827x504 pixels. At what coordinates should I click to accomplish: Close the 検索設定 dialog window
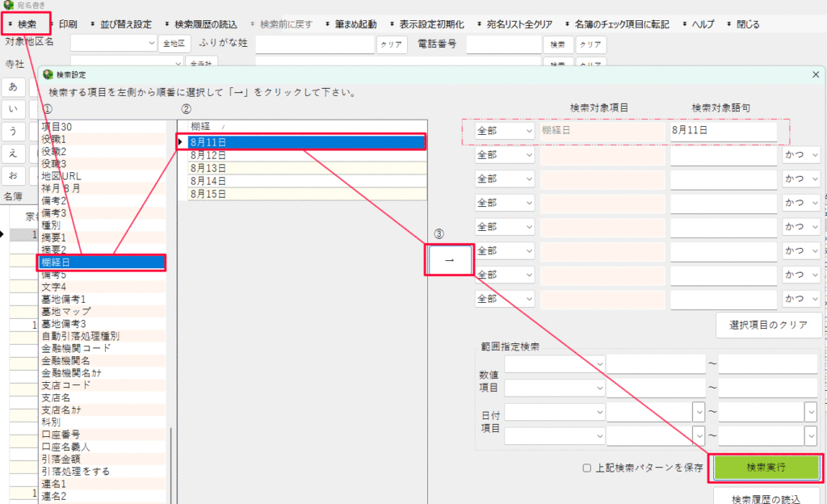(x=816, y=74)
